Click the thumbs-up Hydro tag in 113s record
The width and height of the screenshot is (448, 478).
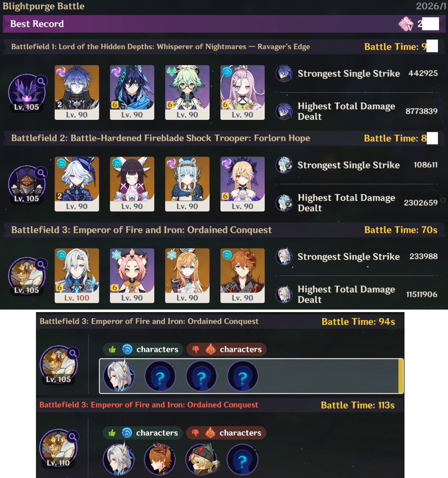[143, 433]
